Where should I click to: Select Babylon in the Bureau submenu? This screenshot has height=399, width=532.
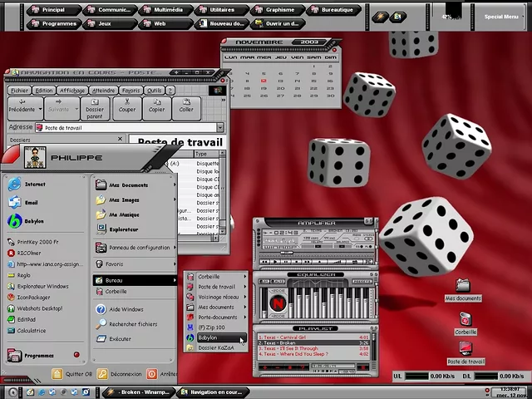click(x=208, y=337)
